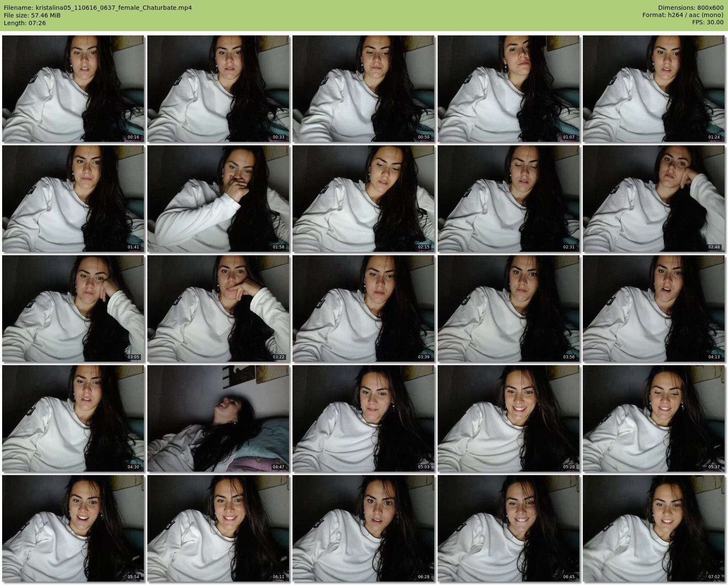
Task: Select the frame stamped 02:15
Action: pos(364,198)
